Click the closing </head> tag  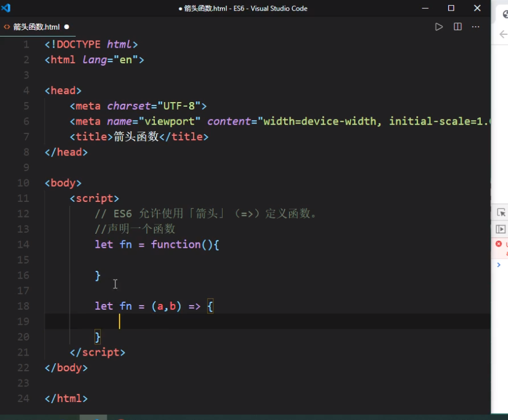click(66, 152)
